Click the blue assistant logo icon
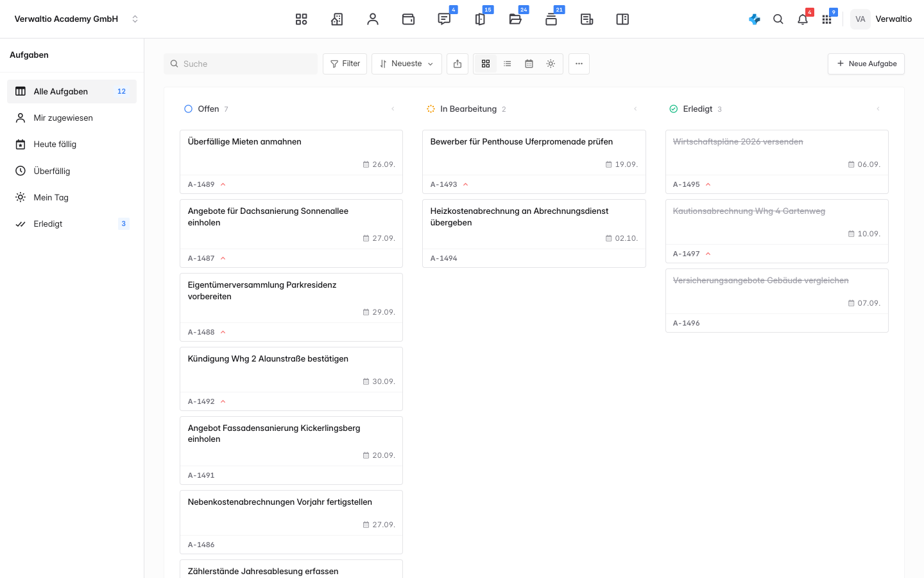The width and height of the screenshot is (924, 578). pyautogui.click(x=755, y=19)
